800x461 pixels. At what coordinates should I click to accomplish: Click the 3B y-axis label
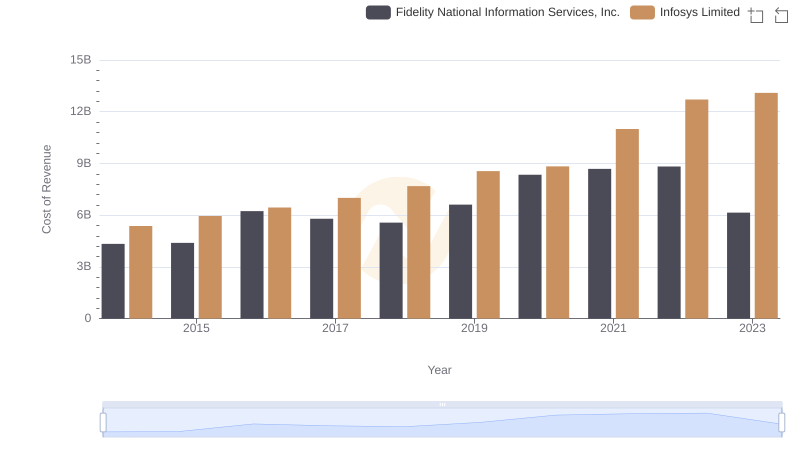84,266
